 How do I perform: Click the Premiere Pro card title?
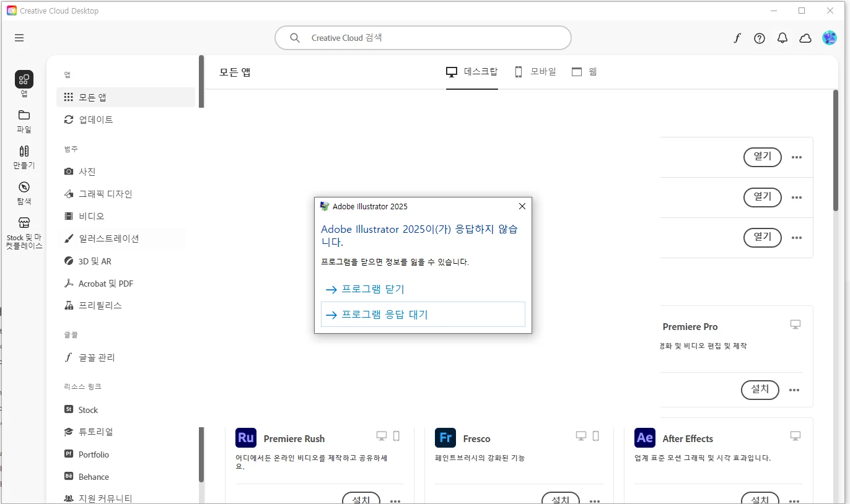[x=690, y=326]
